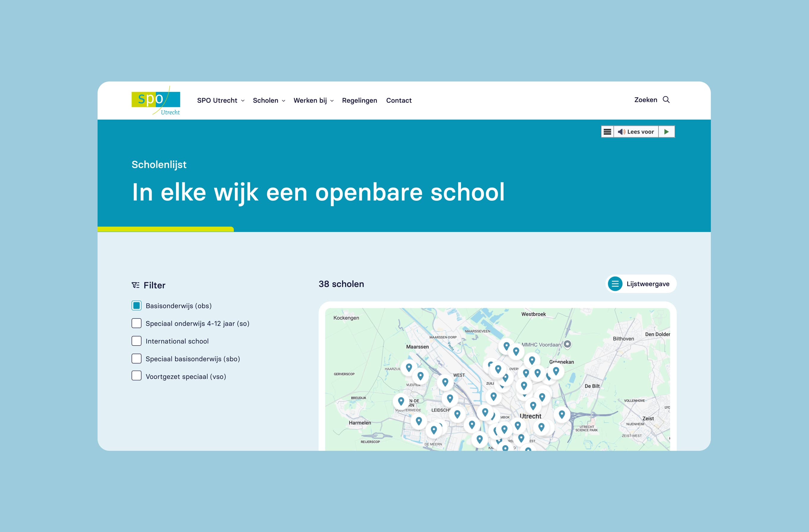809x532 pixels.
Task: Click the 38 scholen count text
Action: point(341,284)
